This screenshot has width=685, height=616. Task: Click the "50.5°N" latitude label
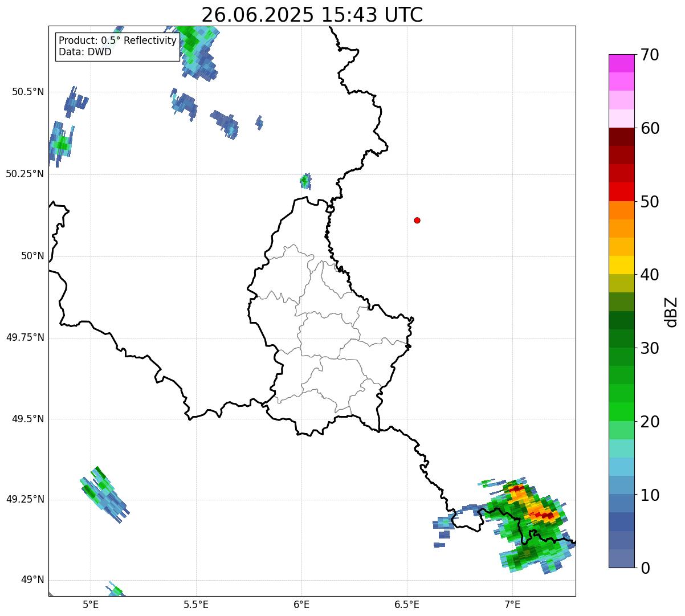tap(28, 92)
